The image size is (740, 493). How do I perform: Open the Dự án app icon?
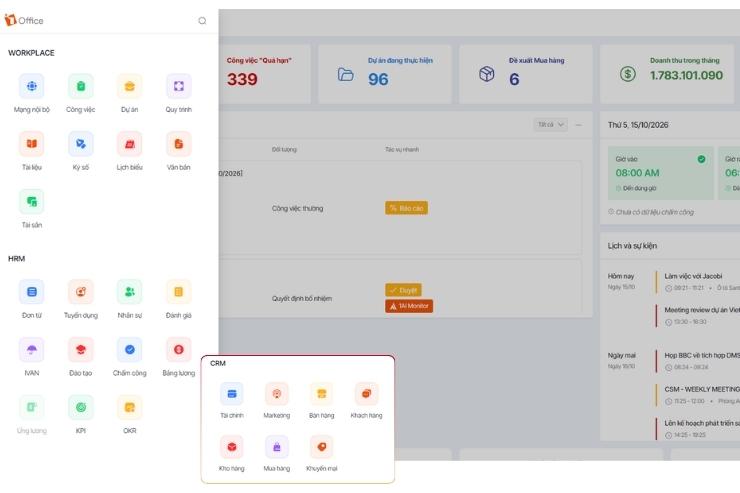click(x=130, y=86)
